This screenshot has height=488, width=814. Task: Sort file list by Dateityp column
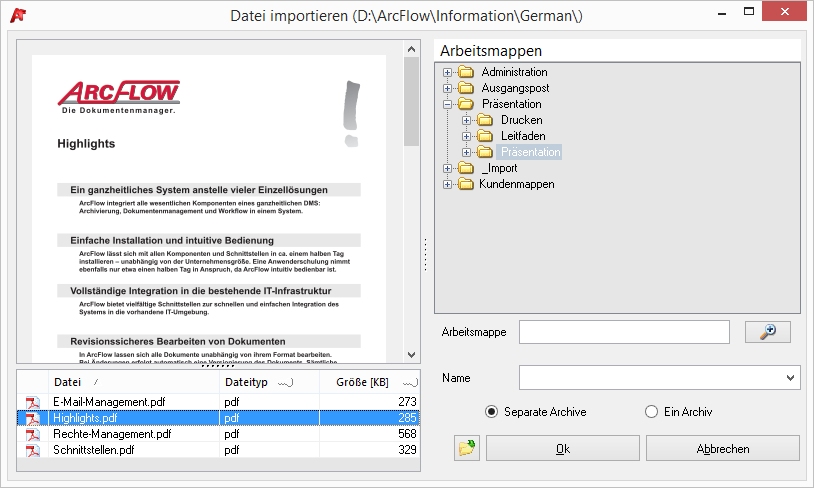(269, 382)
